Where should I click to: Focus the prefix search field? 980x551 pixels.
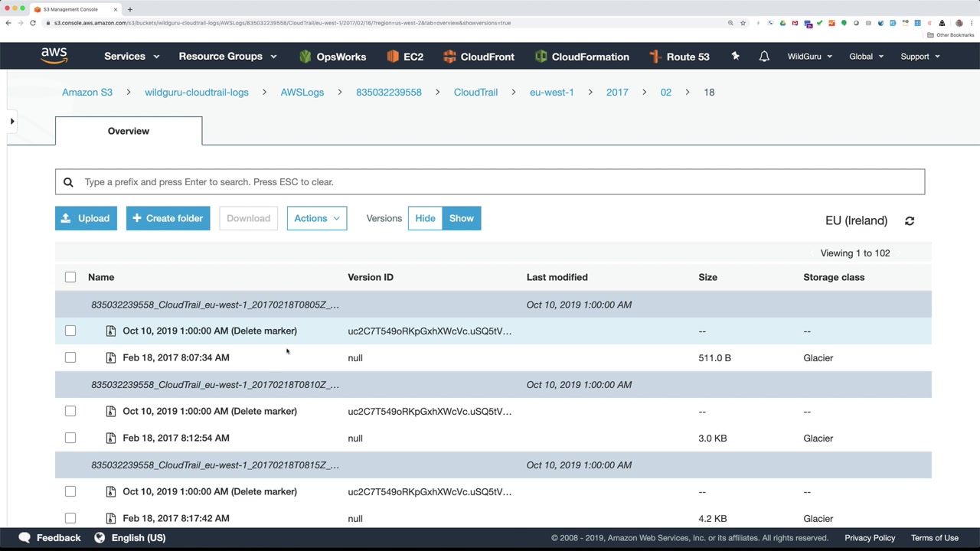[x=490, y=181]
